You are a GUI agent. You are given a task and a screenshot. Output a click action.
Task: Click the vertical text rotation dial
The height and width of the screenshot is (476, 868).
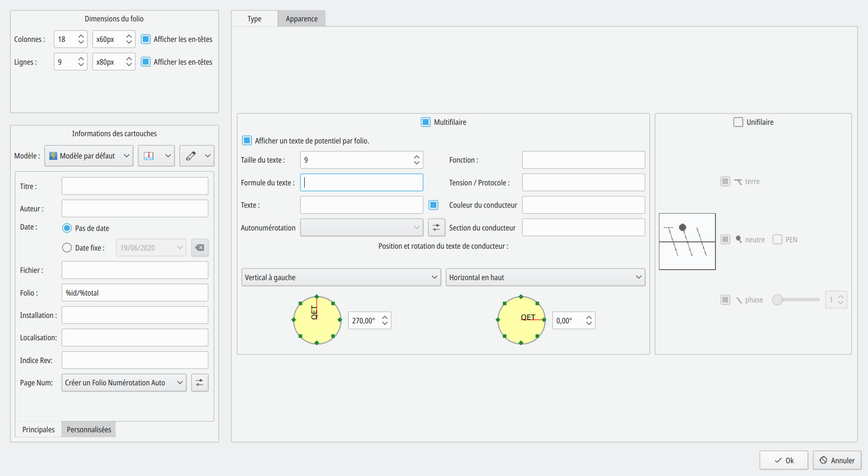click(317, 320)
